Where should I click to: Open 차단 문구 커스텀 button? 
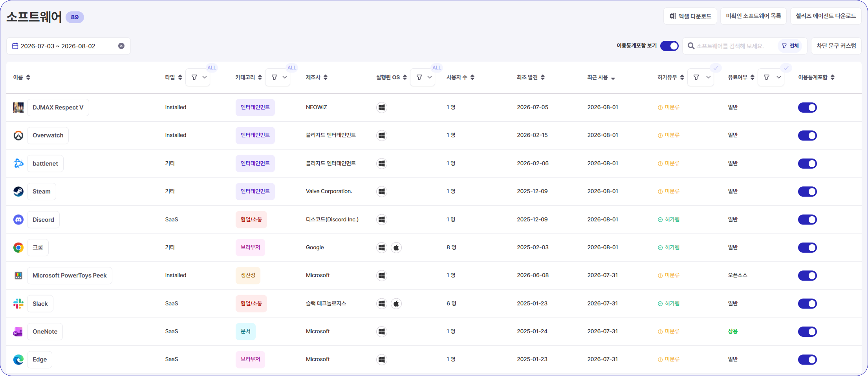(x=836, y=46)
